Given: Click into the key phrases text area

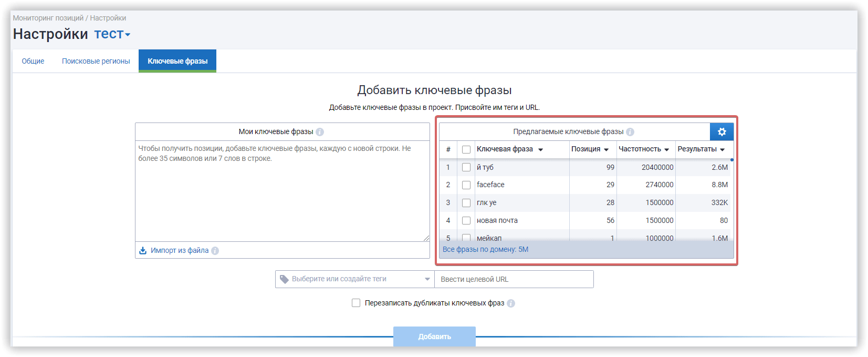Looking at the screenshot, I should coord(283,191).
